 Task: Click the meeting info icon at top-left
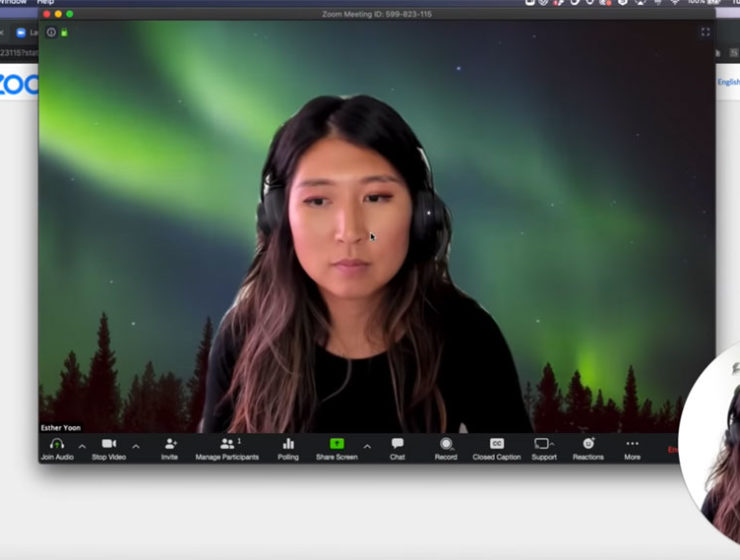pos(51,33)
